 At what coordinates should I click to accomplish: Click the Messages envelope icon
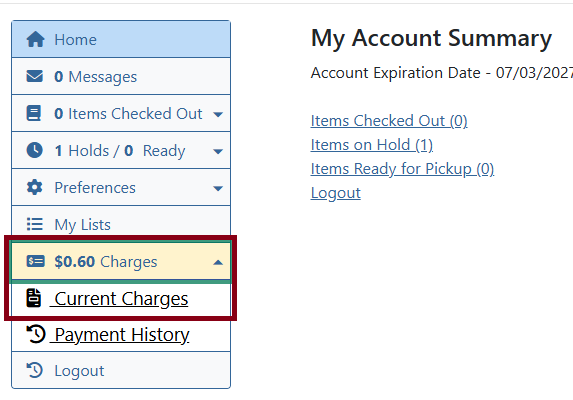click(x=35, y=76)
